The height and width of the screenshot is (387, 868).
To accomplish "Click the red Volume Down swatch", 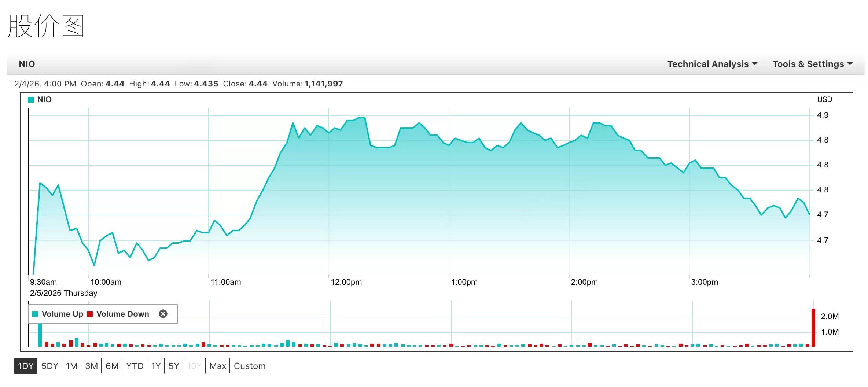I will 90,314.
